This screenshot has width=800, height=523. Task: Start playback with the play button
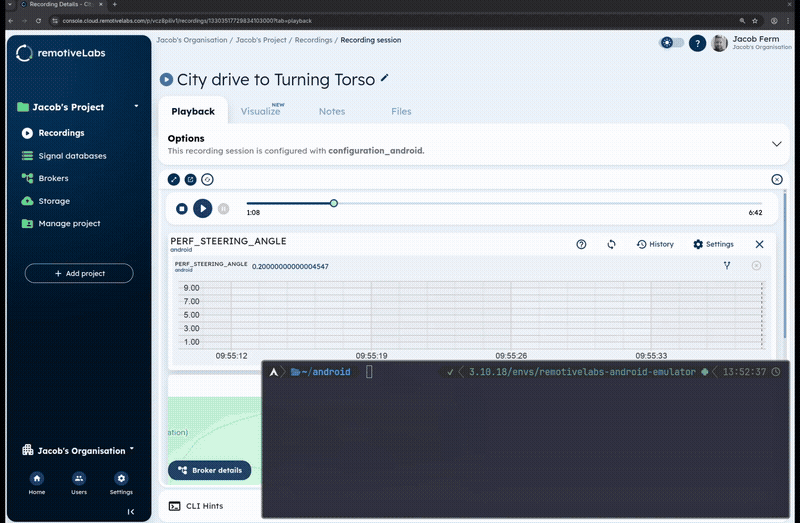pyautogui.click(x=203, y=208)
